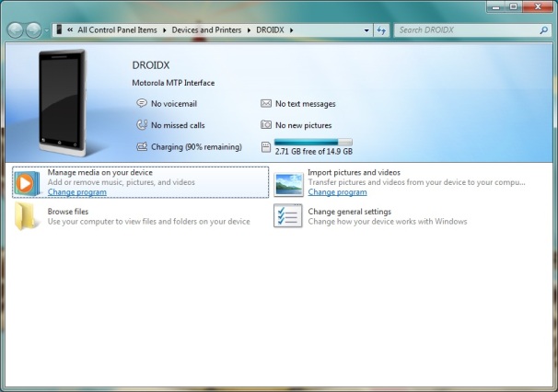Click the Motorola MTP Interface text
The width and height of the screenshot is (558, 392).
(173, 83)
